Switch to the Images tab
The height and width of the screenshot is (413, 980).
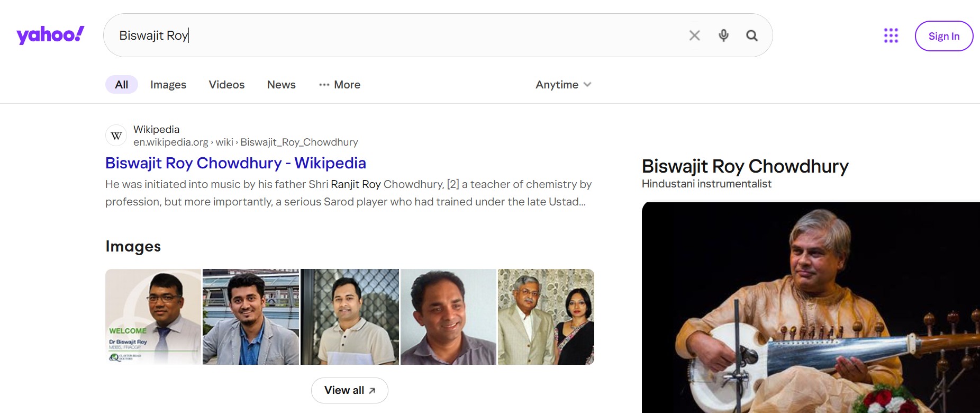168,85
